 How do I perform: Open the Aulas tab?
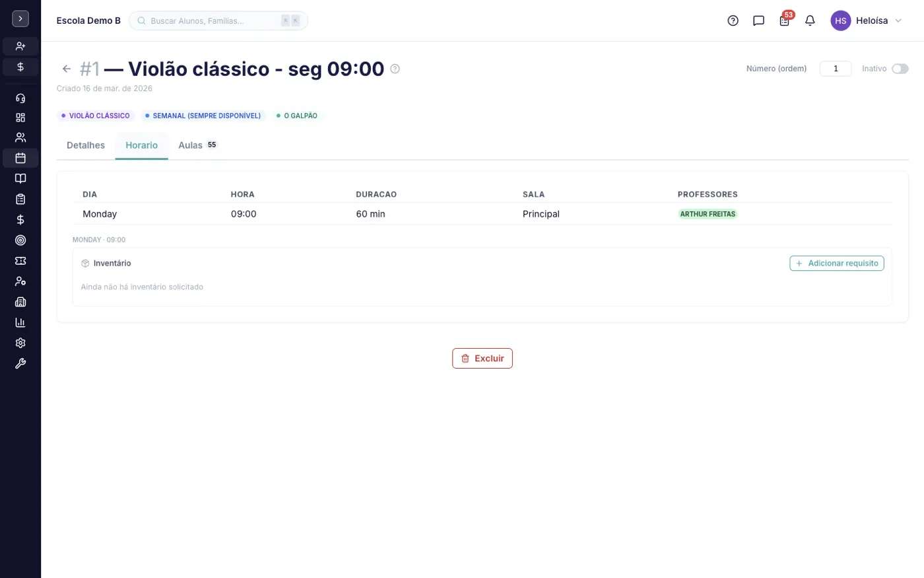tap(197, 145)
